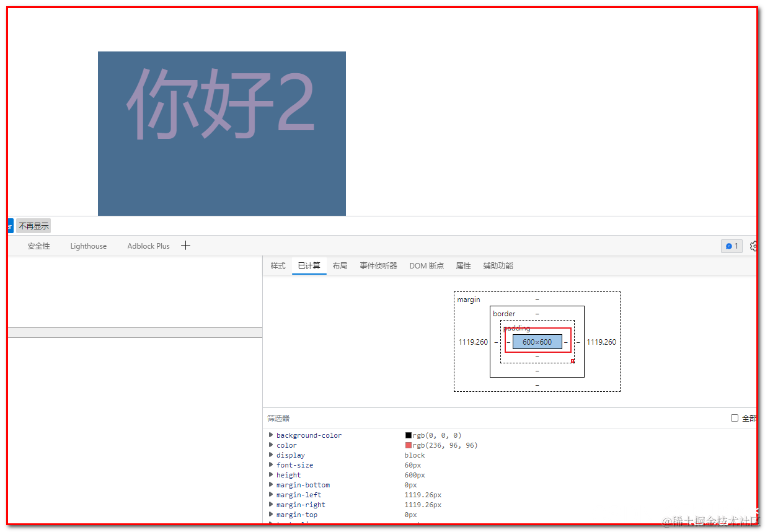This screenshot has width=765, height=532.
Task: Open the Issues panel via the speech-bubble counter
Action: [731, 246]
